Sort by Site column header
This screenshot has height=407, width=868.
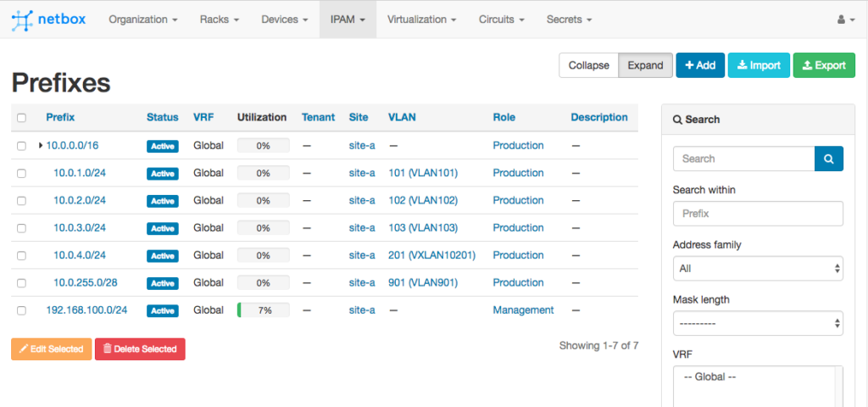(359, 117)
